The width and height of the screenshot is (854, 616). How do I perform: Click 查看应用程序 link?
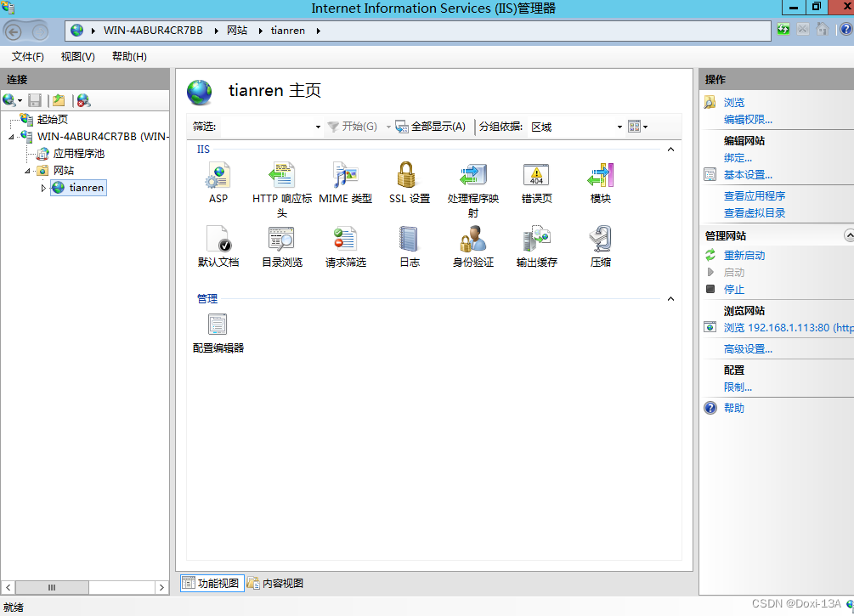pos(755,195)
